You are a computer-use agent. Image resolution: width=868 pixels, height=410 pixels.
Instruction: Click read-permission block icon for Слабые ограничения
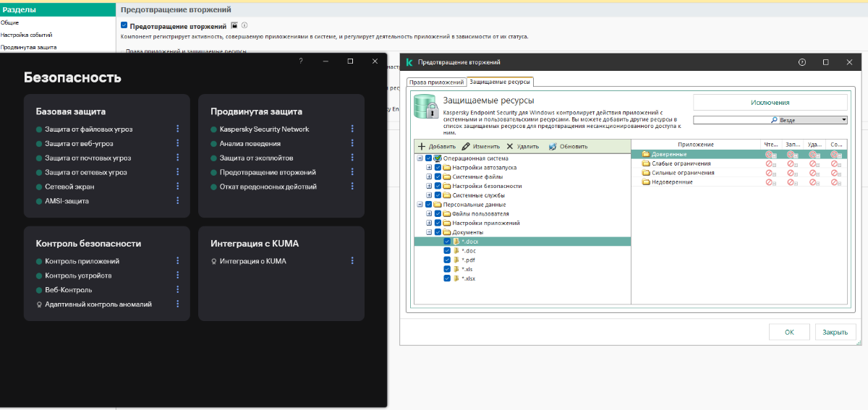point(770,163)
